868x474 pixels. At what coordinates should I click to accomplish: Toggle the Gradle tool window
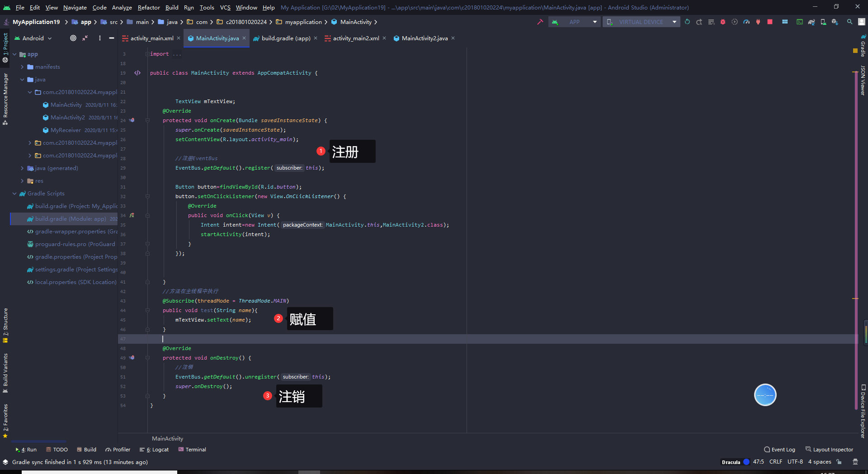click(863, 46)
